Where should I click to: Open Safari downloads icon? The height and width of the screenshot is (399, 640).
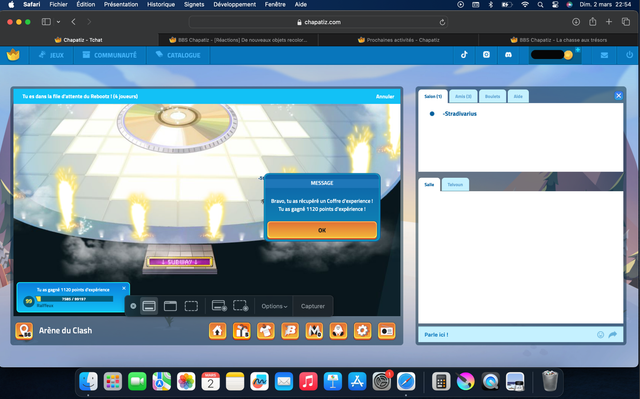576,22
